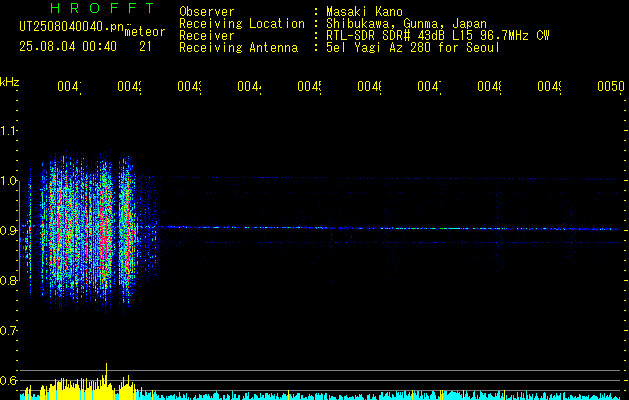Image resolution: width=629 pixels, height=400 pixels.
Task: Click the 'Receiving Location' label
Action: point(242,24)
